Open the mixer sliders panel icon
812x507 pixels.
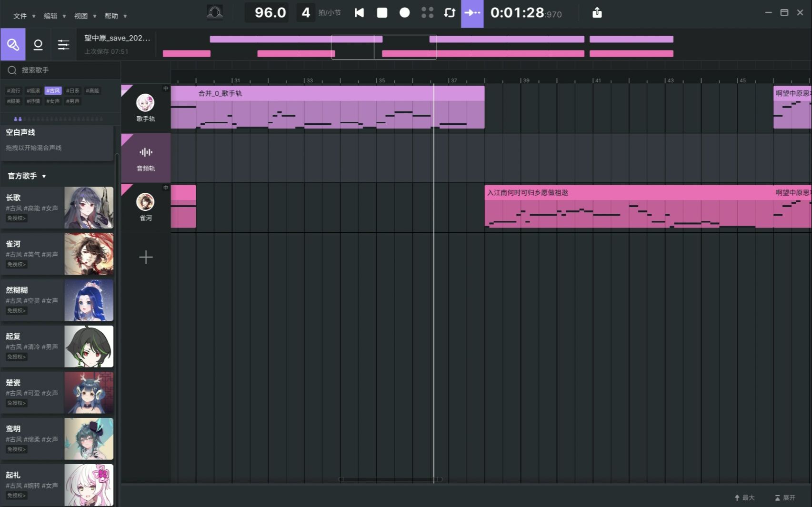point(63,44)
